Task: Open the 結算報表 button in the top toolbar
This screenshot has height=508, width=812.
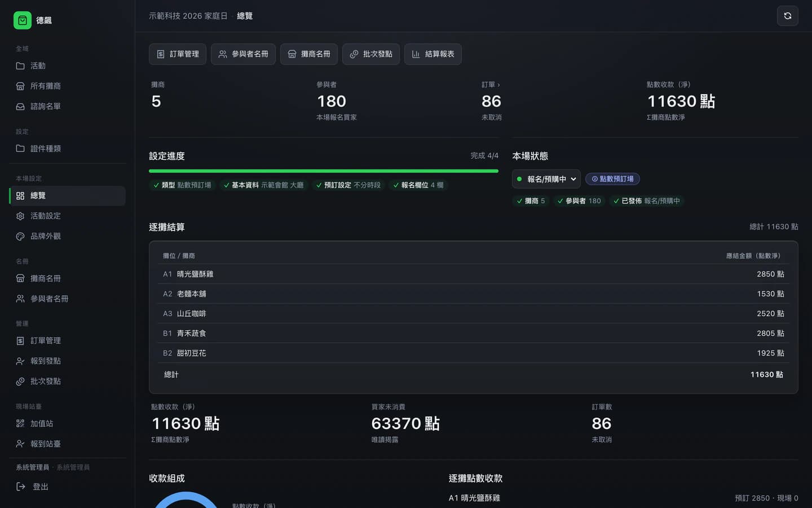Action: coord(433,54)
